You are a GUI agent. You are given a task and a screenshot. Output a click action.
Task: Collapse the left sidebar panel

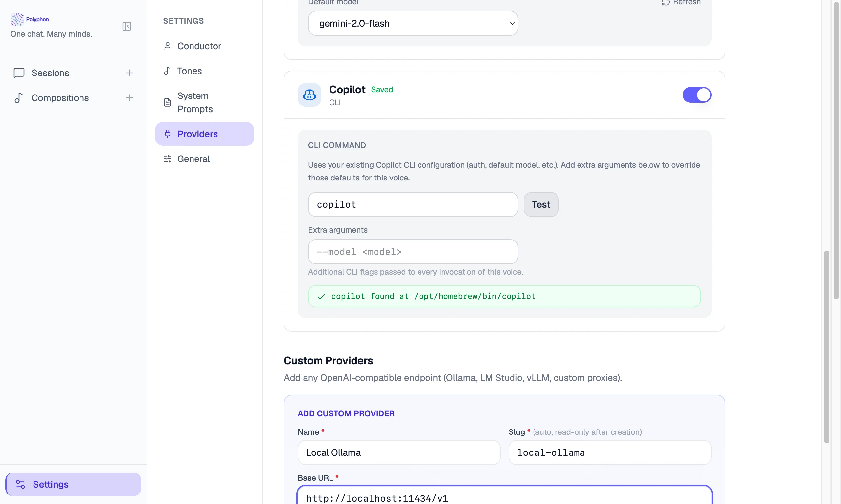click(126, 26)
